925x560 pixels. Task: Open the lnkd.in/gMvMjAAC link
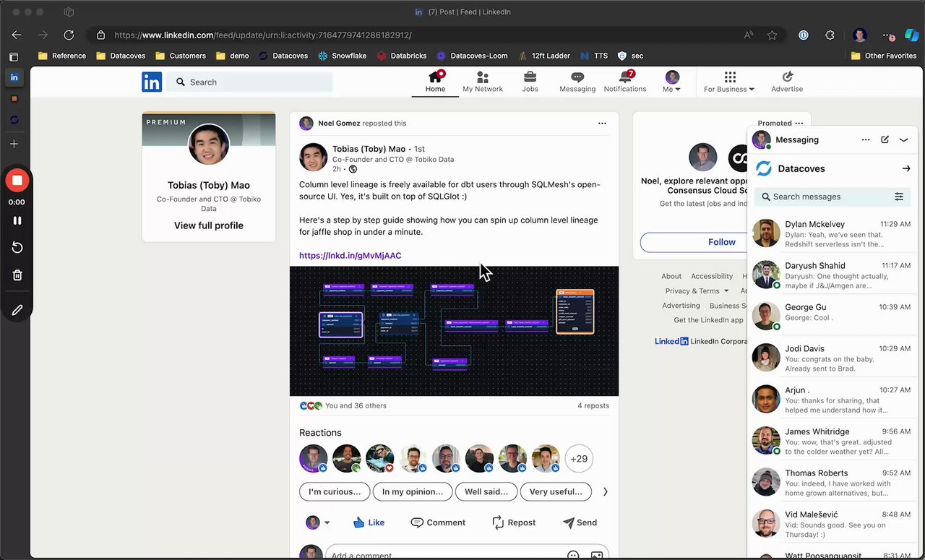[x=350, y=255]
